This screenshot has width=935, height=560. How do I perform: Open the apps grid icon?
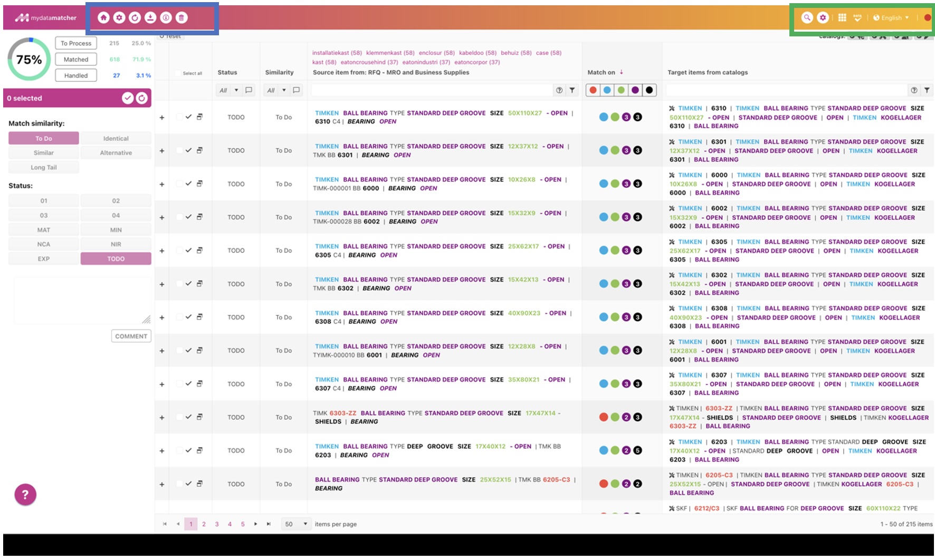click(842, 18)
